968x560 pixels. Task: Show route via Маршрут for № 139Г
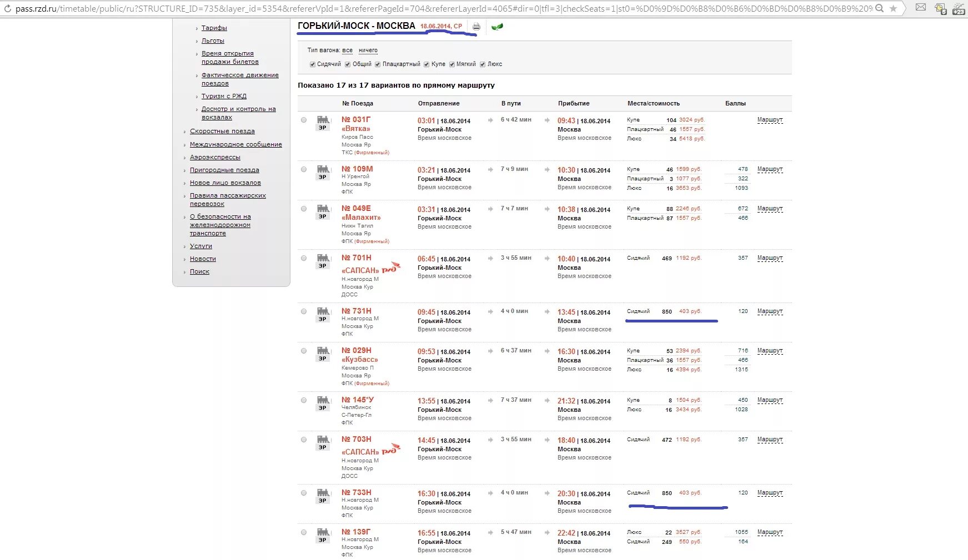(770, 532)
